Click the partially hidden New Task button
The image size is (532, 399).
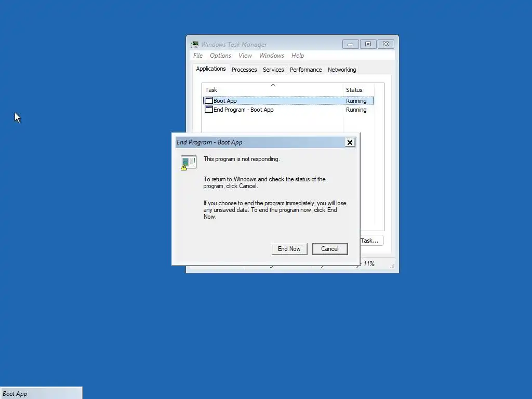point(371,241)
